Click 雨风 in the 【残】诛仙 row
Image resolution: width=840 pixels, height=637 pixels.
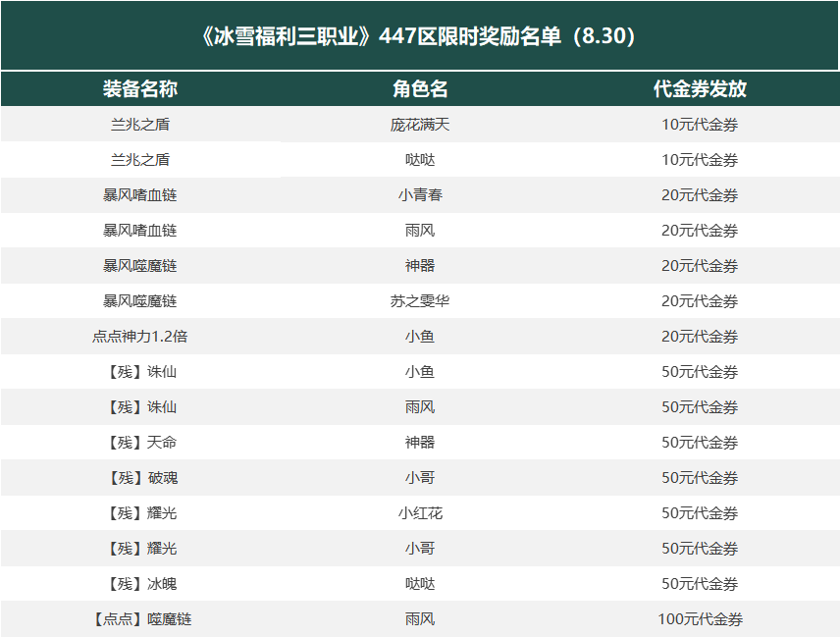420,407
